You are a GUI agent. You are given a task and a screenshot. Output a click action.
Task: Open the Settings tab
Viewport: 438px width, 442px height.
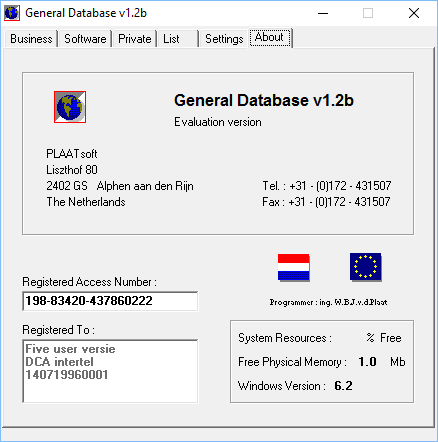coord(224,39)
